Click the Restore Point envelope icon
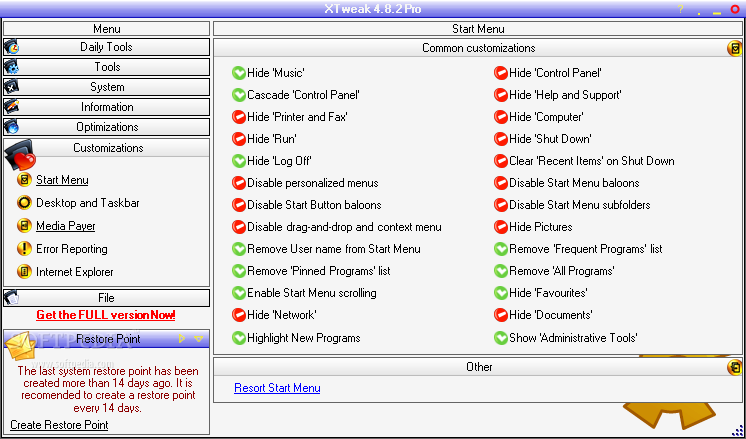Image resolution: width=746 pixels, height=439 pixels. [x=20, y=347]
